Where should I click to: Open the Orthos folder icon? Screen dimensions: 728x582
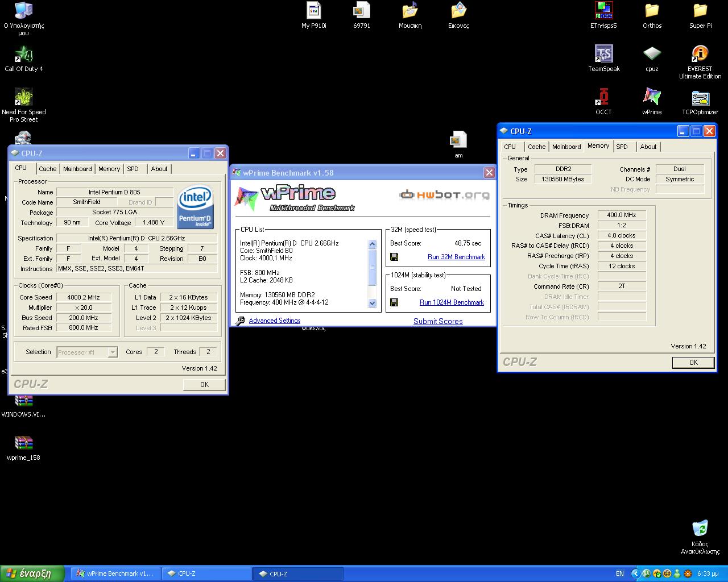(x=652, y=15)
